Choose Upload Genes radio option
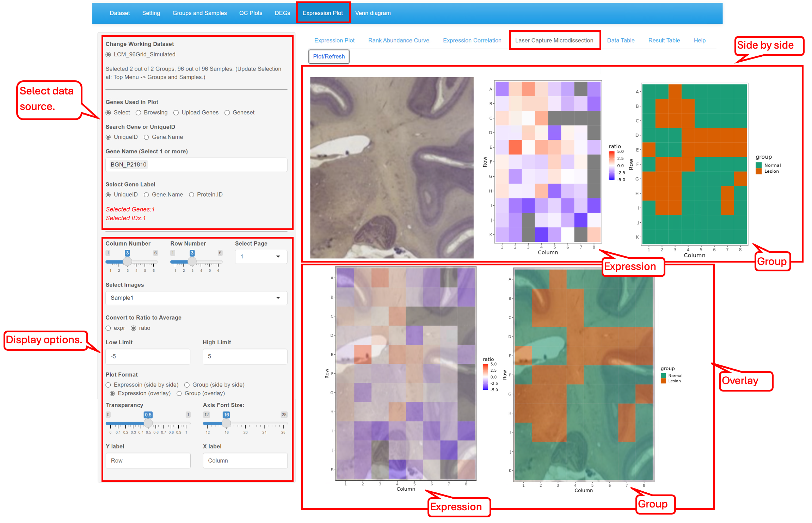This screenshot has height=523, width=812. pyautogui.click(x=176, y=113)
